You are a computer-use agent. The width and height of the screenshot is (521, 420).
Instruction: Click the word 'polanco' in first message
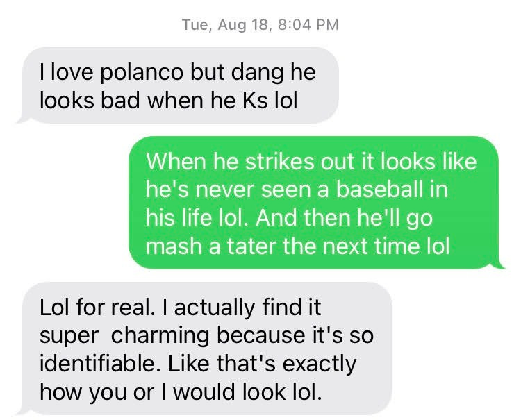point(141,72)
